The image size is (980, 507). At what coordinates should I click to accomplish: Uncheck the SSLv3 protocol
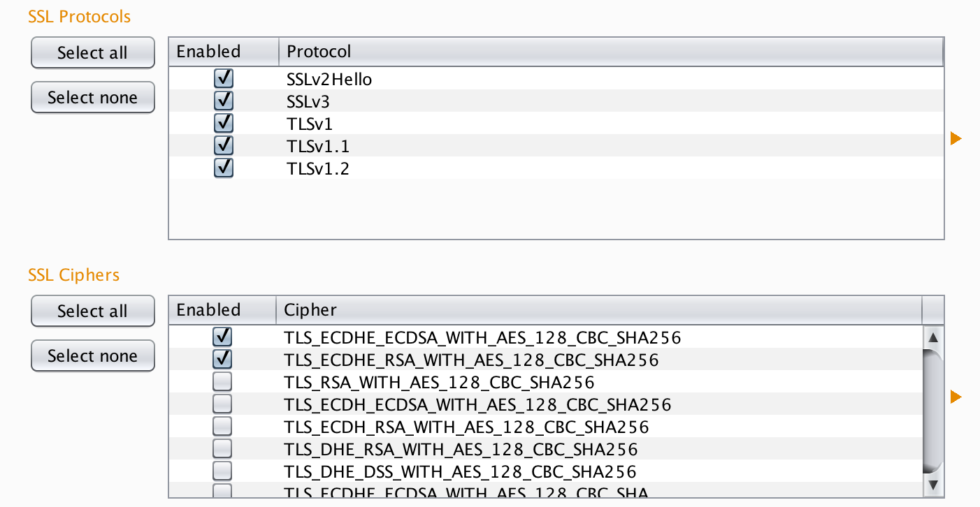[224, 101]
